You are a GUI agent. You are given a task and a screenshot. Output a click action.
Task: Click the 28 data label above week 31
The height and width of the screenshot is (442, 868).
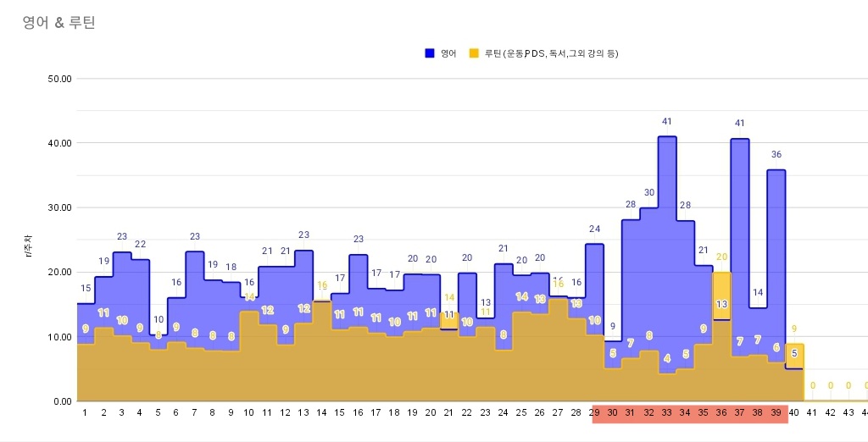pos(631,205)
